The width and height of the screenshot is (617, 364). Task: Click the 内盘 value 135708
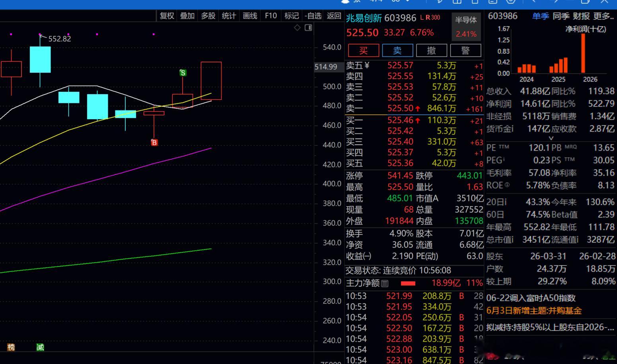[x=469, y=221]
